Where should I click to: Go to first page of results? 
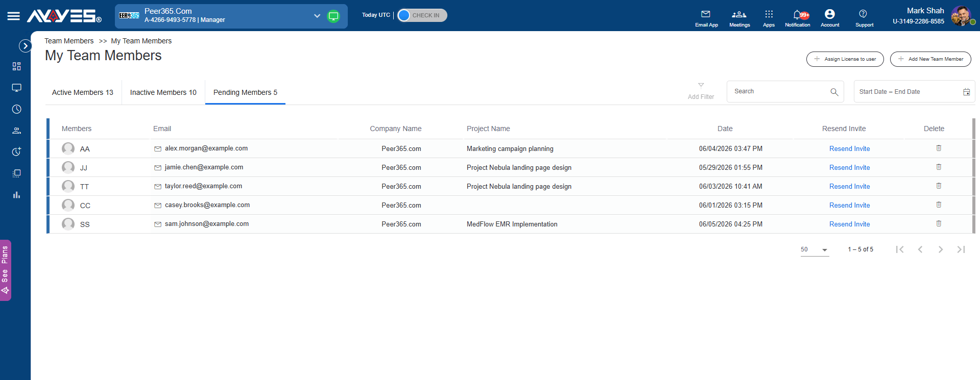(900, 249)
